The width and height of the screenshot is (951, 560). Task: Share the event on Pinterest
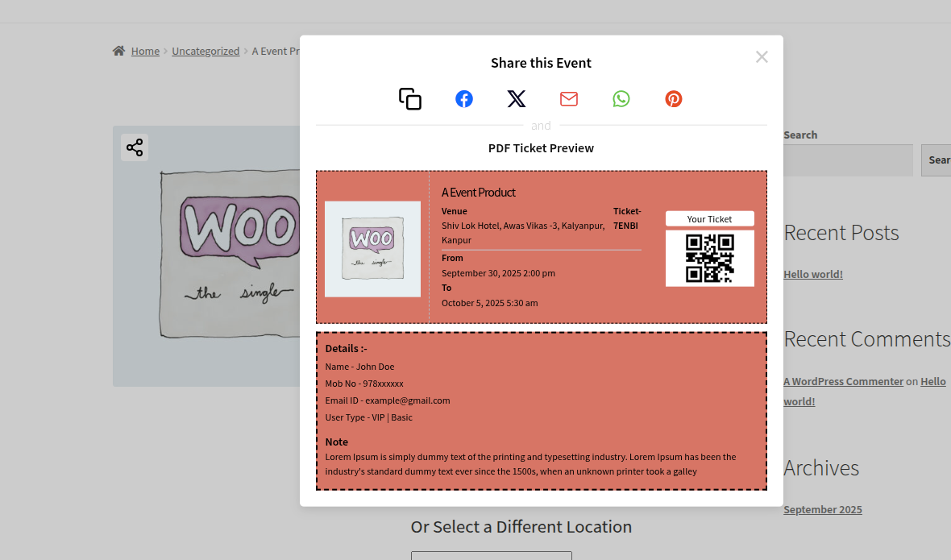[674, 99]
